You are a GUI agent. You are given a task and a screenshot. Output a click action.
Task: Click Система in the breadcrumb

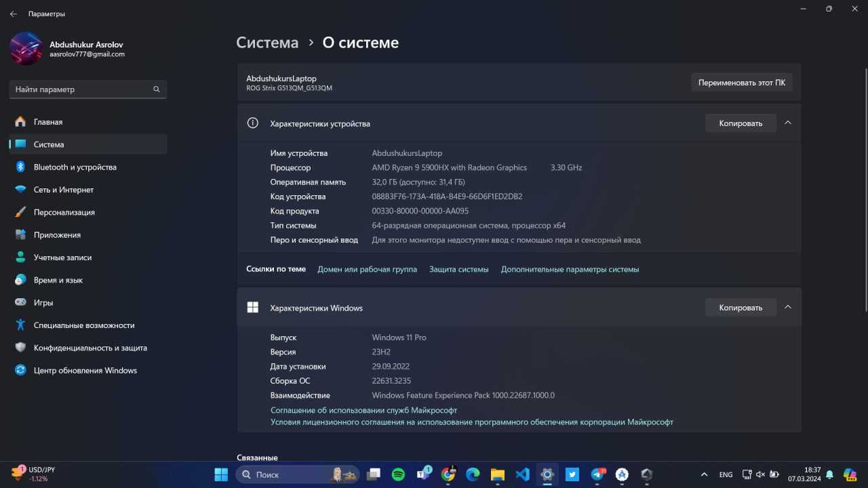[267, 43]
